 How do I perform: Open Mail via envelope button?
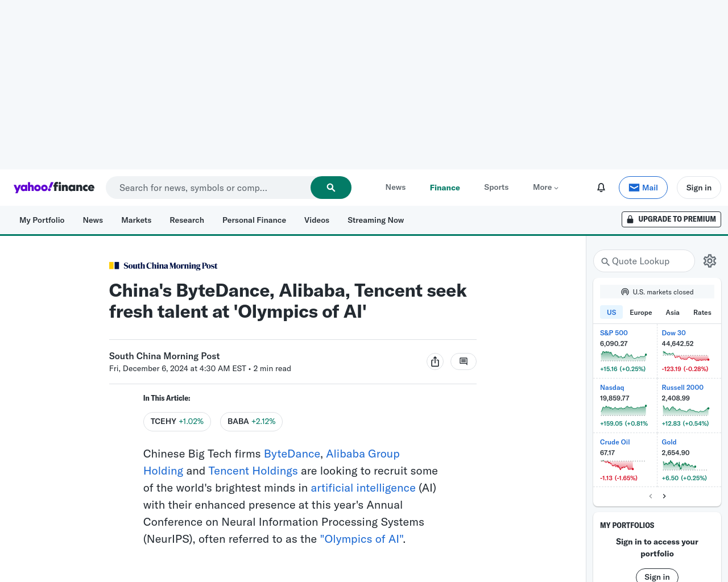point(643,188)
